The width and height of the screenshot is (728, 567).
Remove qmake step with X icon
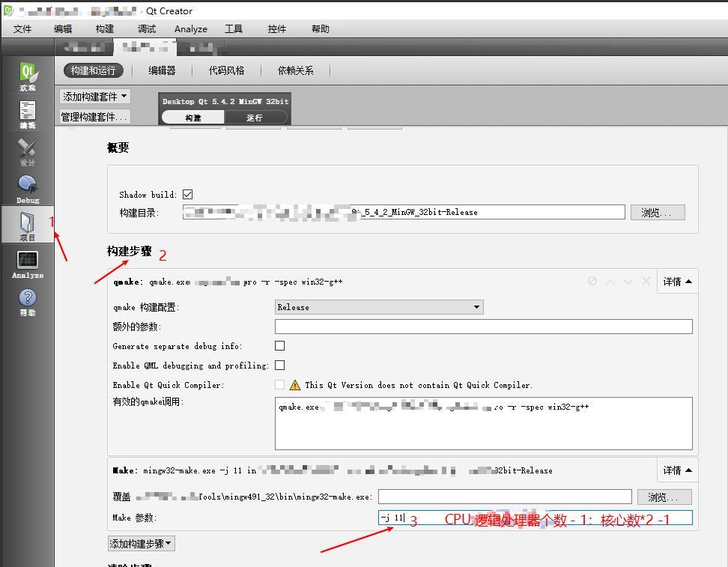(646, 281)
